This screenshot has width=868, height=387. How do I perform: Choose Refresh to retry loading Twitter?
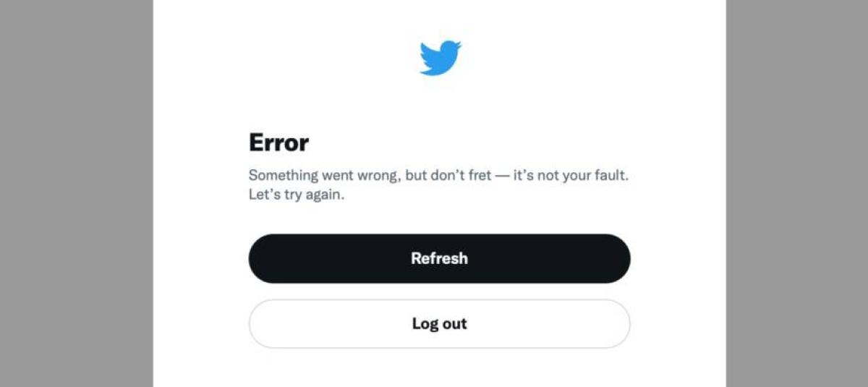pos(439,258)
